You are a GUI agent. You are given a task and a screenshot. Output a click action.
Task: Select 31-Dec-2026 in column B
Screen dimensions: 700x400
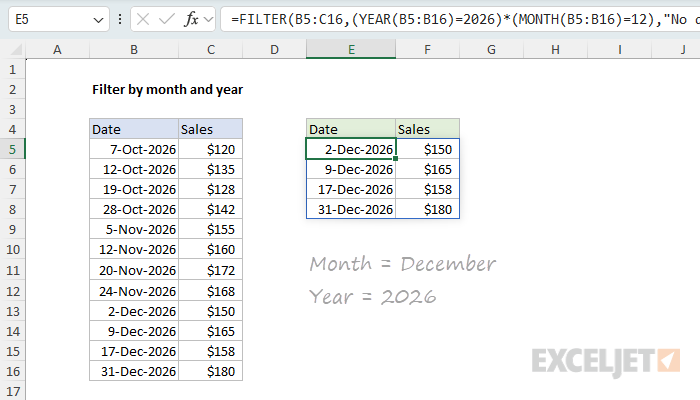[134, 371]
